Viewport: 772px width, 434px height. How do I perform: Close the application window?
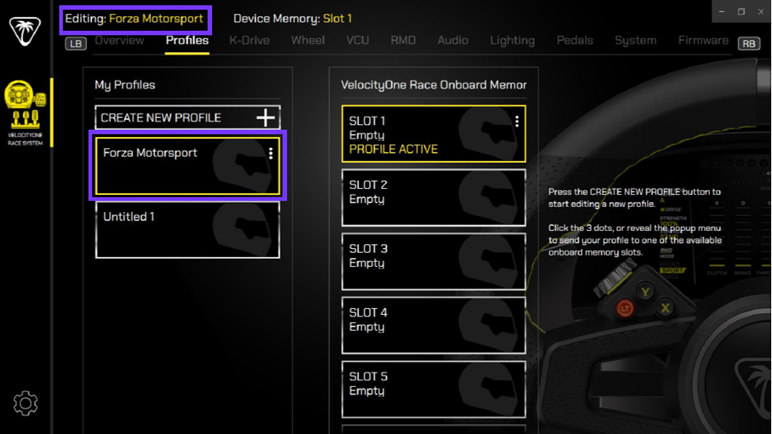761,11
